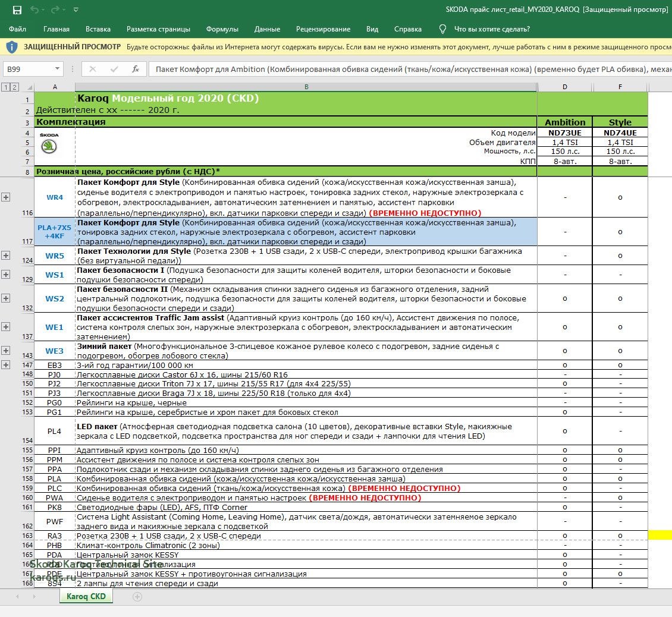This screenshot has width=672, height=617.
Task: Click the ND73UE model code cell
Action: click(565, 133)
